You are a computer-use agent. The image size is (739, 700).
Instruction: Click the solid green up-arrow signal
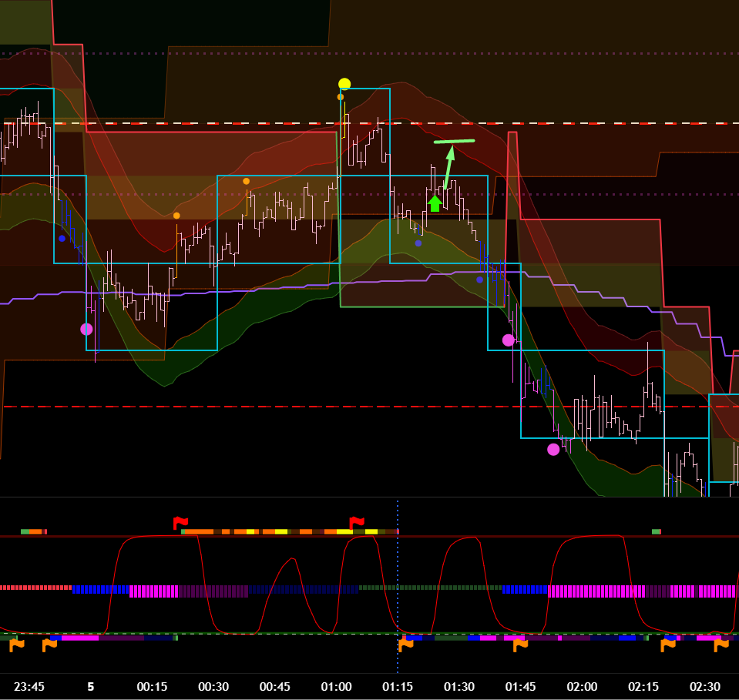pos(435,203)
